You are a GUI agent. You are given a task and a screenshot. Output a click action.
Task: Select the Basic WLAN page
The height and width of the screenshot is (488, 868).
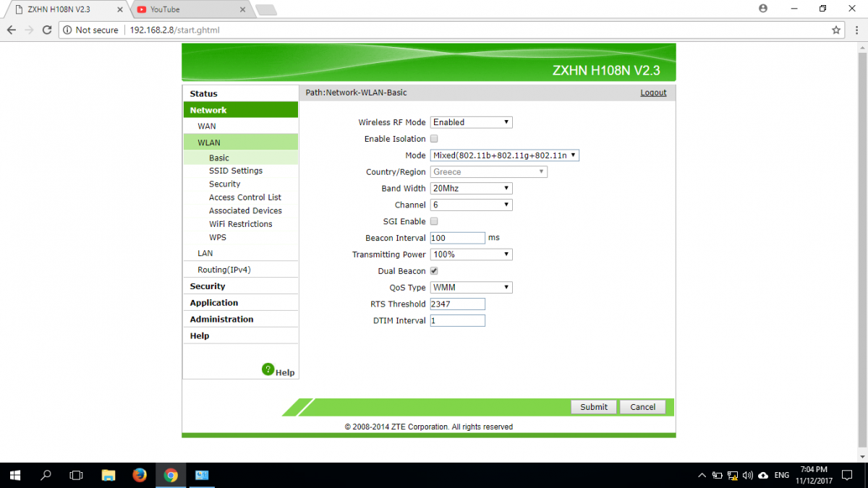click(240, 158)
